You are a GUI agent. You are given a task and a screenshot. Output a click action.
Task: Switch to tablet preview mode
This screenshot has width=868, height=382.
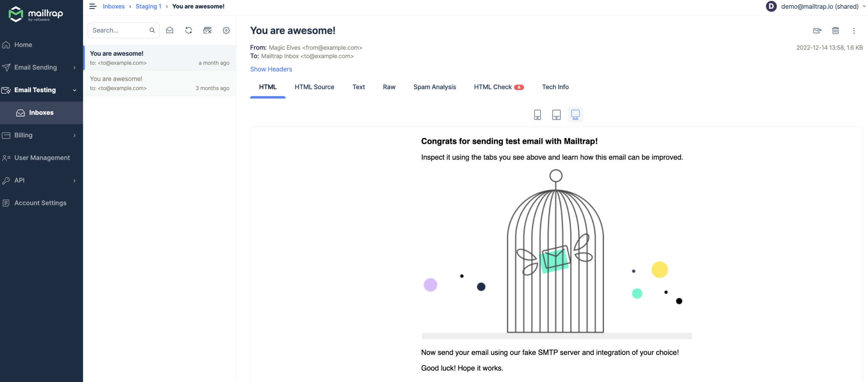[x=556, y=115]
